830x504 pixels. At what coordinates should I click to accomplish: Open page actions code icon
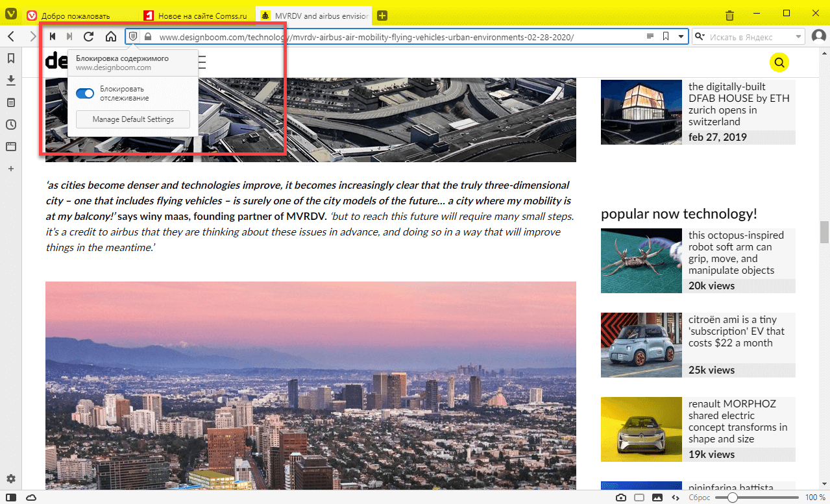[676, 498]
